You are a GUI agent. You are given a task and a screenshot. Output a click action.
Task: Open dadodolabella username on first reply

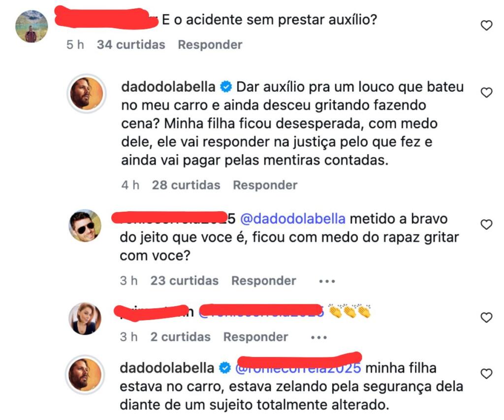[168, 87]
